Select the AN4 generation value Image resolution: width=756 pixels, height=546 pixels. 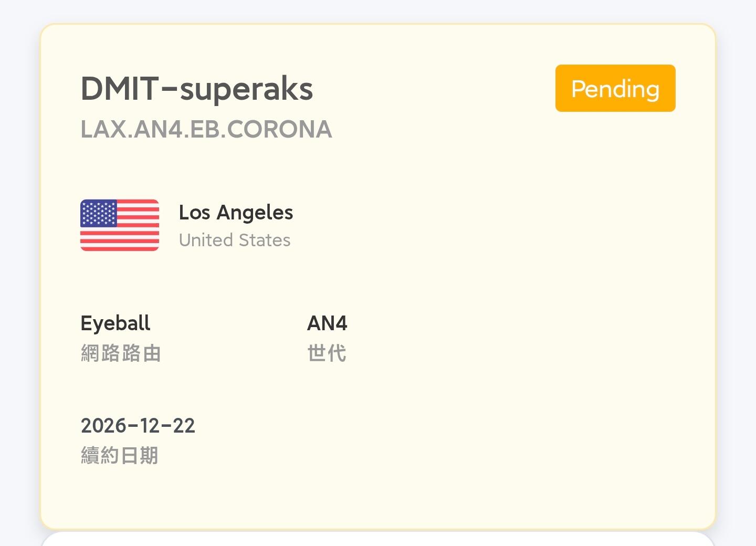327,323
